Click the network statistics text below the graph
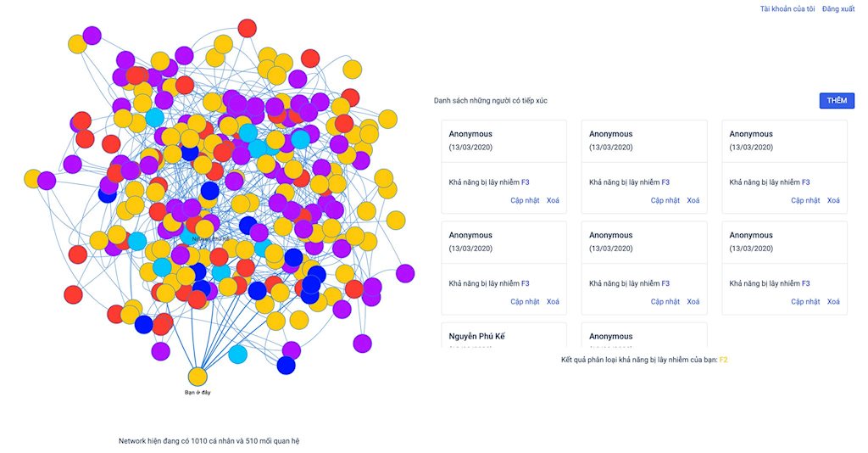Screen dimensions: 868x453 (209, 441)
